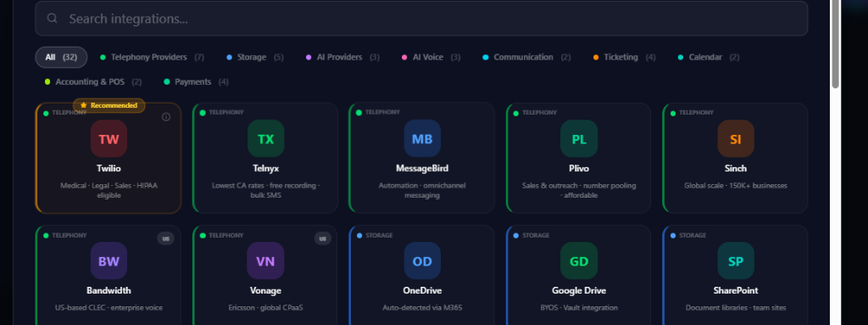This screenshot has height=325, width=868.
Task: Open the OneDrive integration name
Action: [x=422, y=290]
